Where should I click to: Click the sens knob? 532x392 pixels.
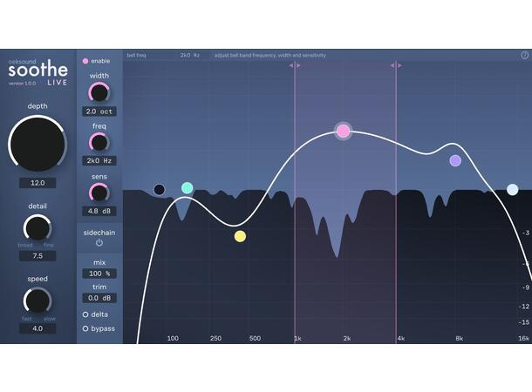tap(99, 193)
